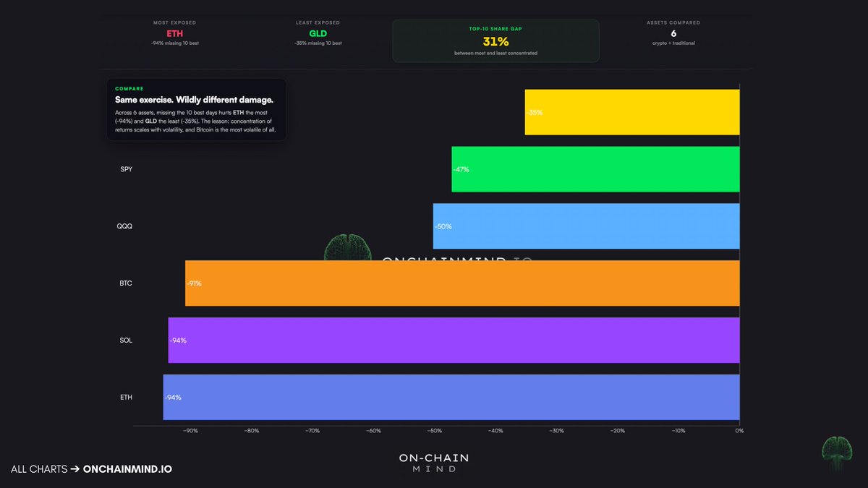
Task: Click the number 6 under Assets Compared
Action: (673, 33)
